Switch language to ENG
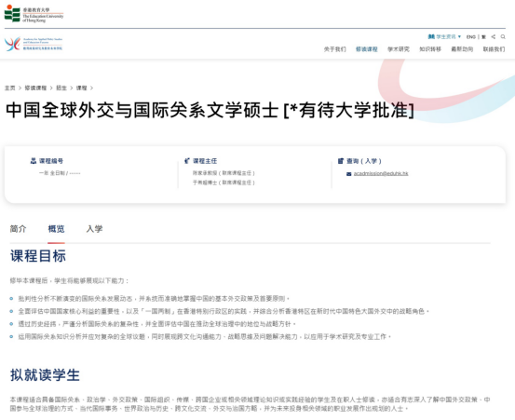This screenshot has height=420, width=515. [471, 36]
